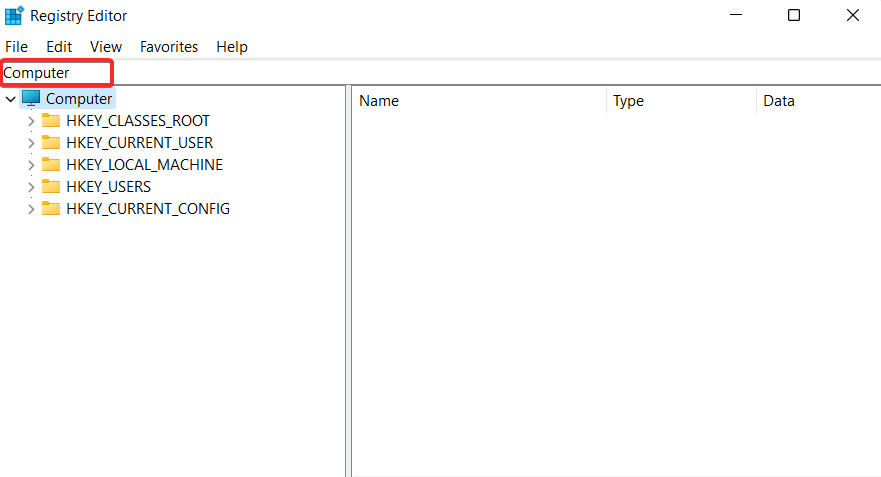Expand the HKEY_USERS key
Image resolution: width=881 pixels, height=477 pixels.
click(x=30, y=187)
